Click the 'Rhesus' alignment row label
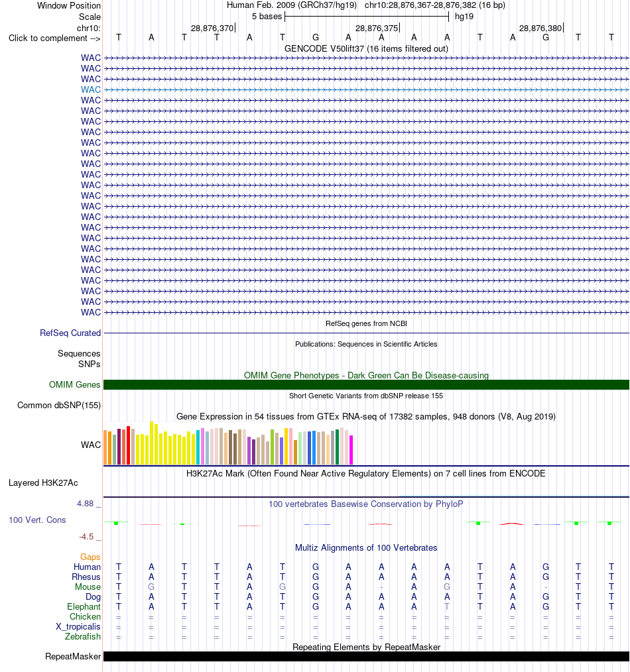Image resolution: width=630 pixels, height=672 pixels. [x=86, y=577]
